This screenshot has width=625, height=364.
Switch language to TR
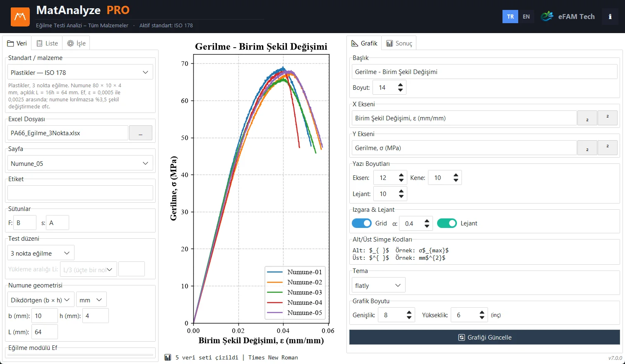pyautogui.click(x=510, y=17)
